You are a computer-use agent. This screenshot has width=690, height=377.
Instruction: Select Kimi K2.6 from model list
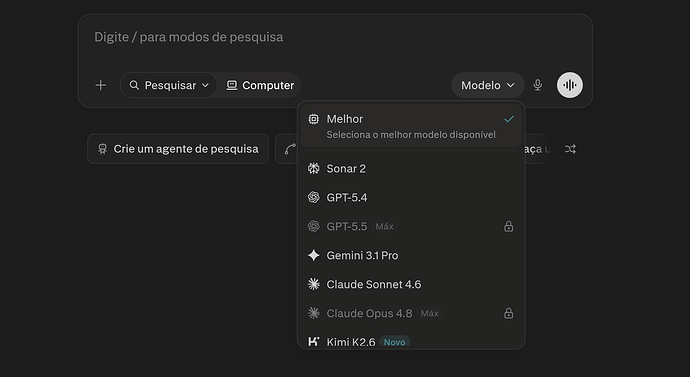[411, 342]
